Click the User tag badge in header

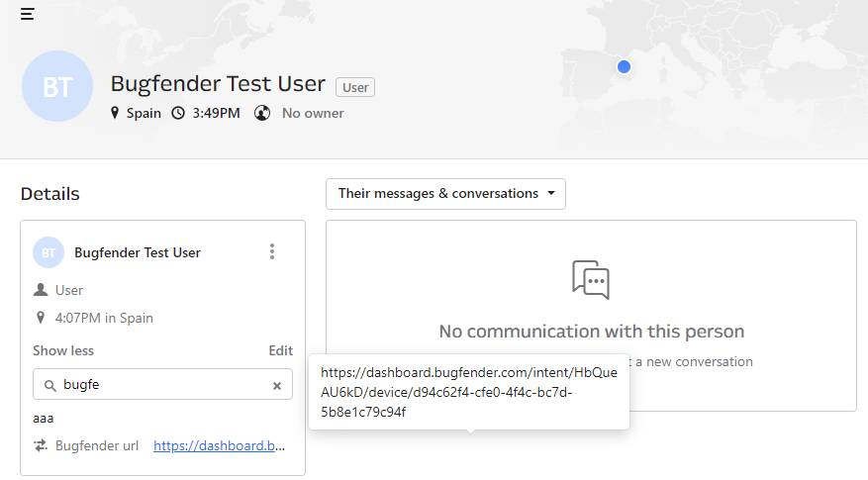(355, 87)
